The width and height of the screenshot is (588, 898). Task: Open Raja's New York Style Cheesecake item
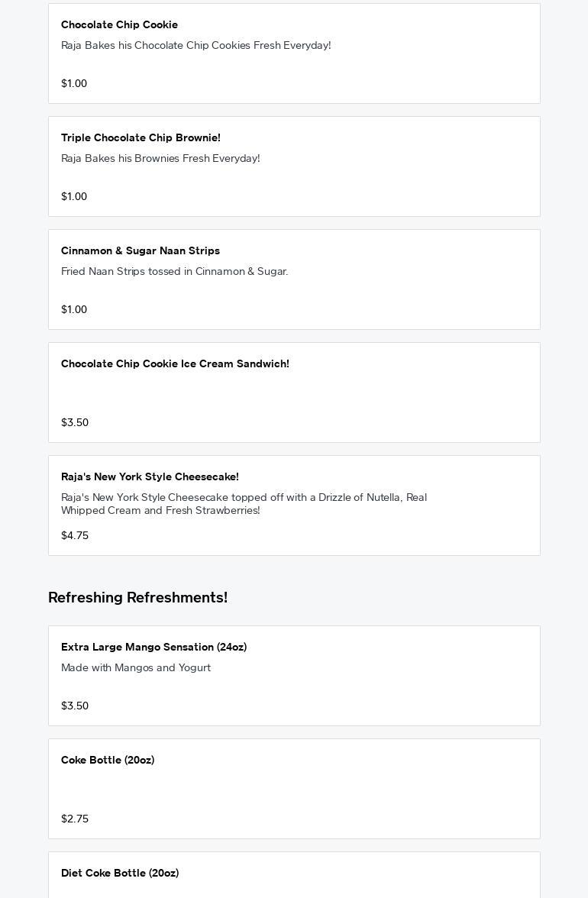point(150,477)
